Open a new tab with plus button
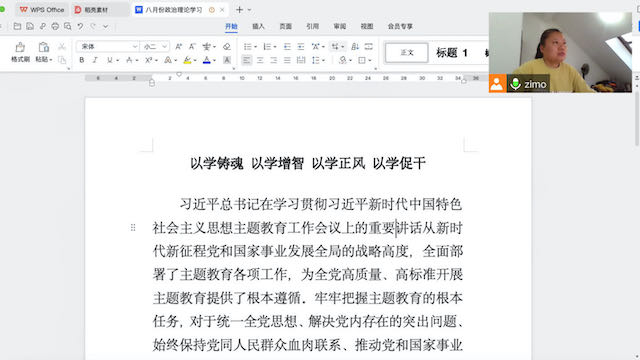Screen dimensions: 640x360 pos(240,9)
